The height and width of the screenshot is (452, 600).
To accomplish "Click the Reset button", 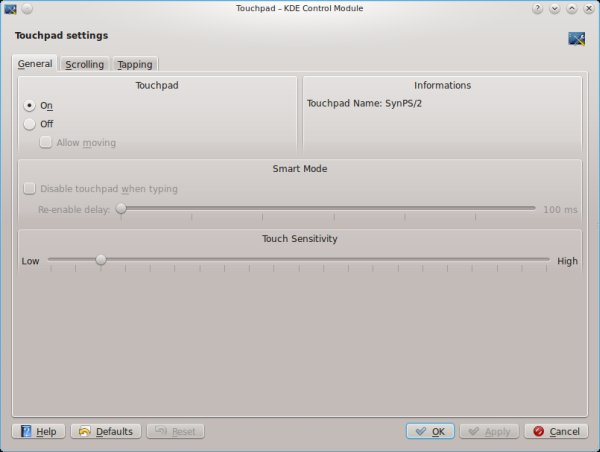I will pyautogui.click(x=176, y=431).
